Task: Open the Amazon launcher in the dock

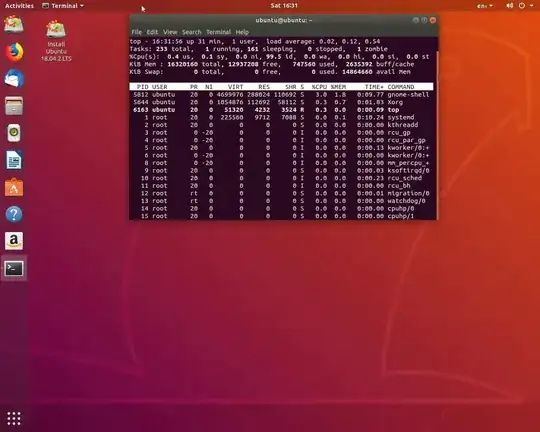Action: [x=14, y=241]
